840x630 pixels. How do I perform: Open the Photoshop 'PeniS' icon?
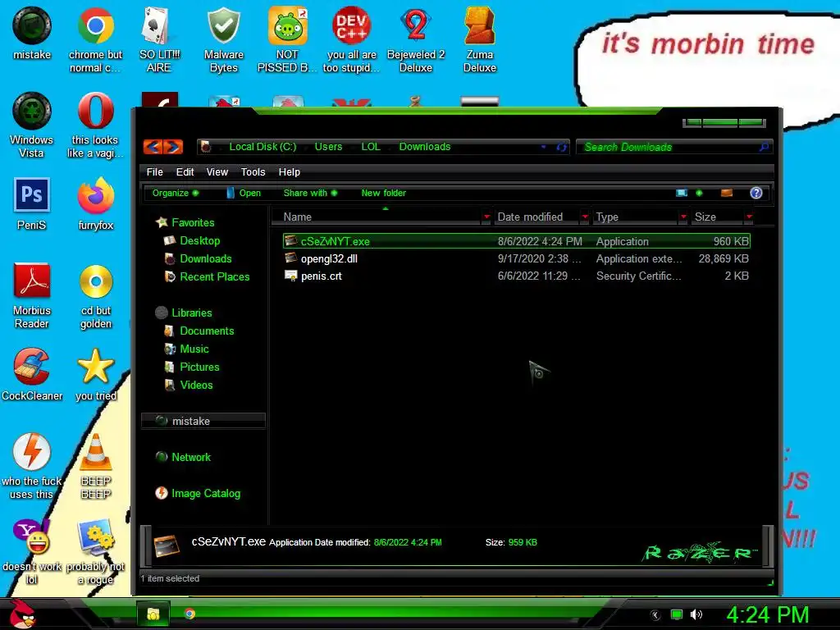pos(32,203)
